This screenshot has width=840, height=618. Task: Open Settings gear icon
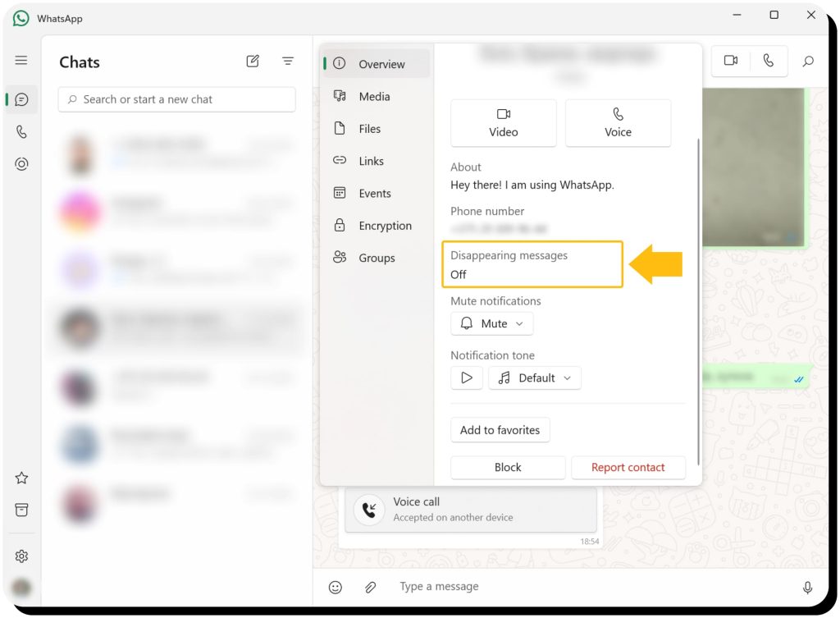point(21,556)
